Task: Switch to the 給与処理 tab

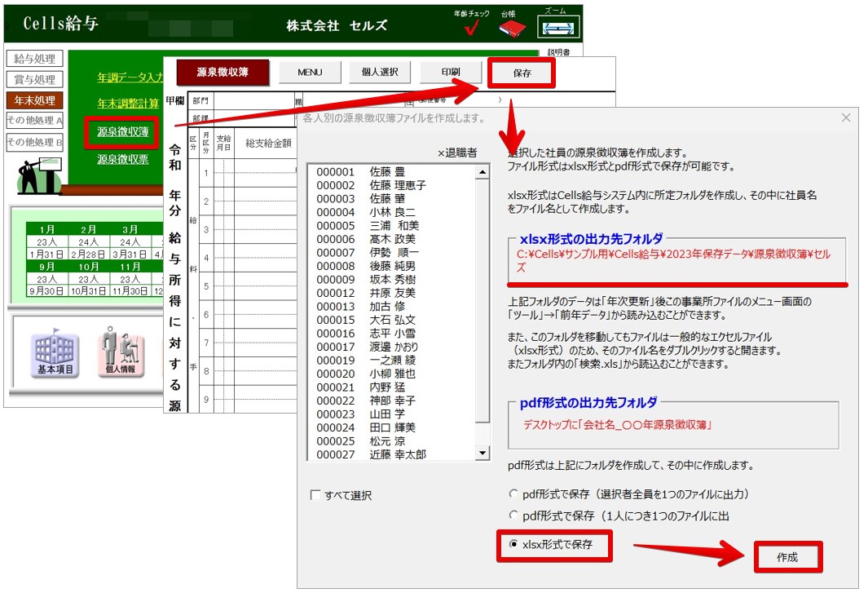Action: pos(35,59)
